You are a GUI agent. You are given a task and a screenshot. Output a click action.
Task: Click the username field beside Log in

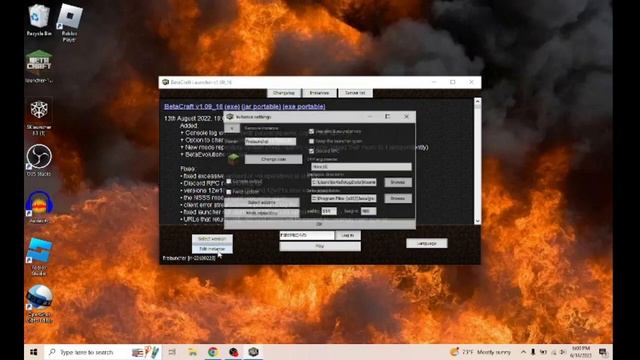click(x=307, y=235)
